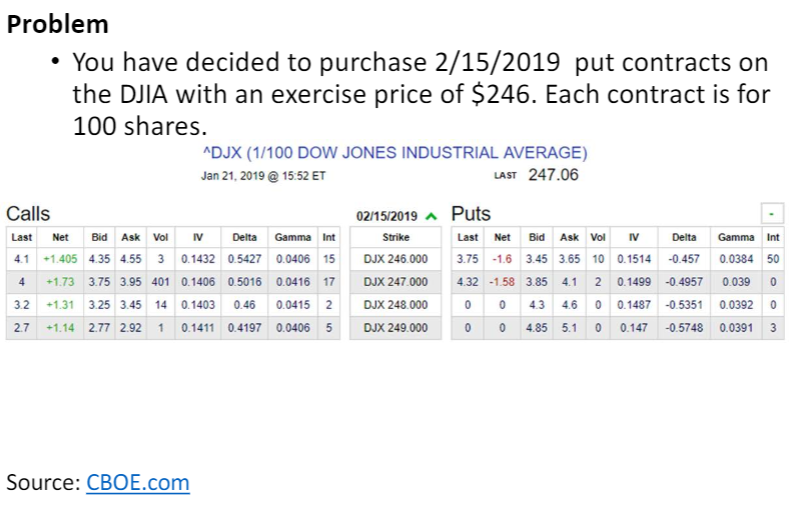This screenshot has width=791, height=516.
Task: Click the Puts Delta column header
Action: pos(685,238)
